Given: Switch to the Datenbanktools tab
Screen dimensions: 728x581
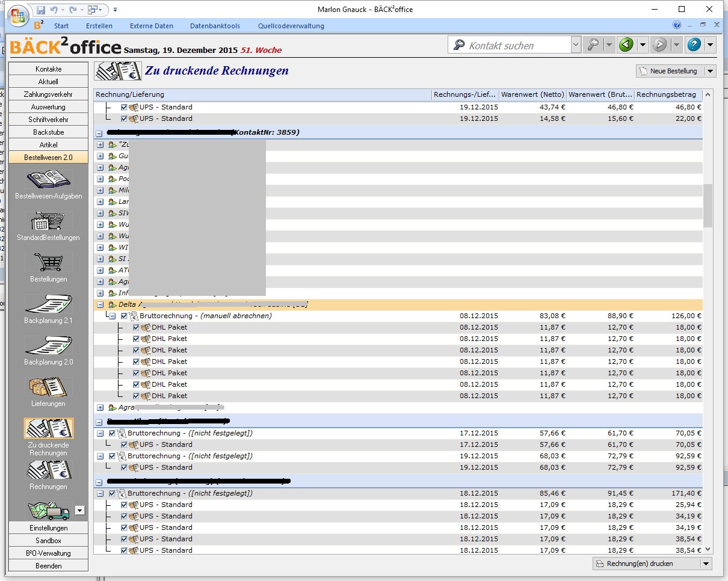Looking at the screenshot, I should tap(215, 26).
